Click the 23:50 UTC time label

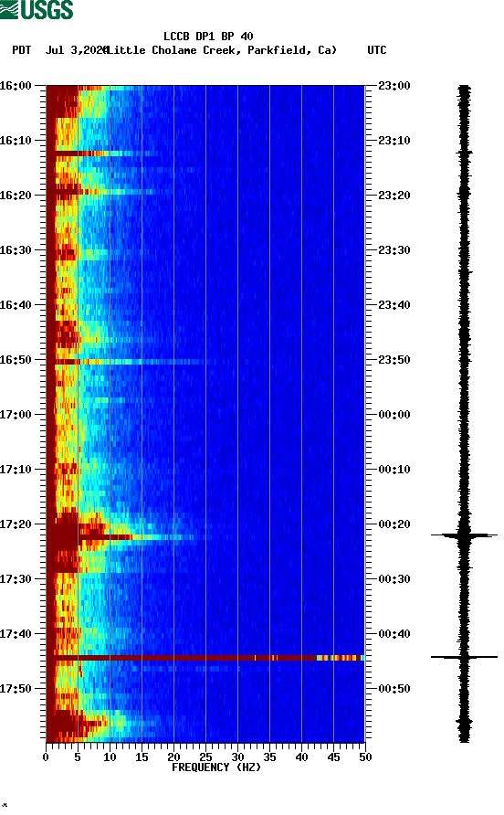[394, 360]
